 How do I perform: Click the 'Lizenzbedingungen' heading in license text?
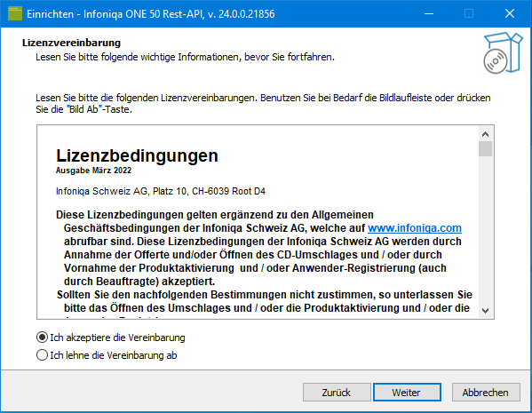(137, 155)
